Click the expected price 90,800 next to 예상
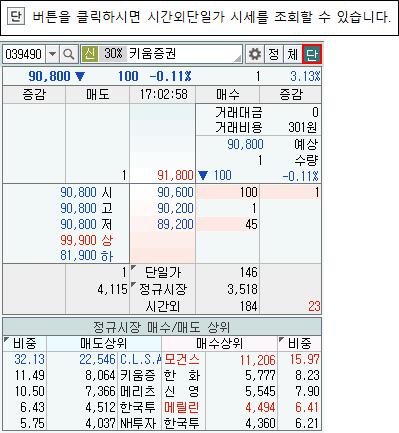399x433 pixels. tap(245, 144)
